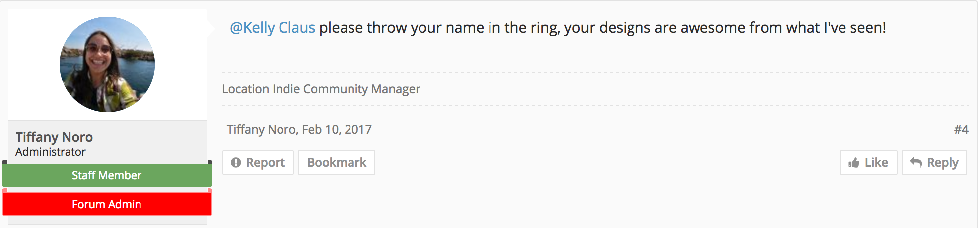Click the speech pointer arrow beside the avatar

click(211, 28)
